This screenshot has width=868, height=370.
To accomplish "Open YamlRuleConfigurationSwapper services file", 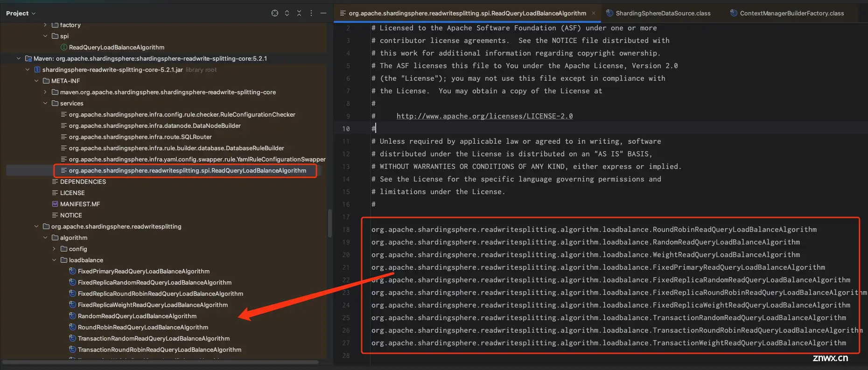I will point(197,159).
